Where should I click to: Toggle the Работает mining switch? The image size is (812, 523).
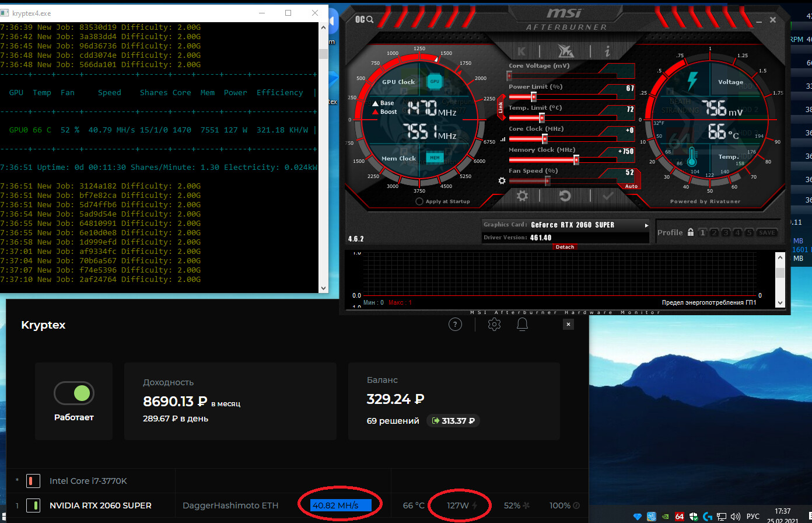pos(74,393)
